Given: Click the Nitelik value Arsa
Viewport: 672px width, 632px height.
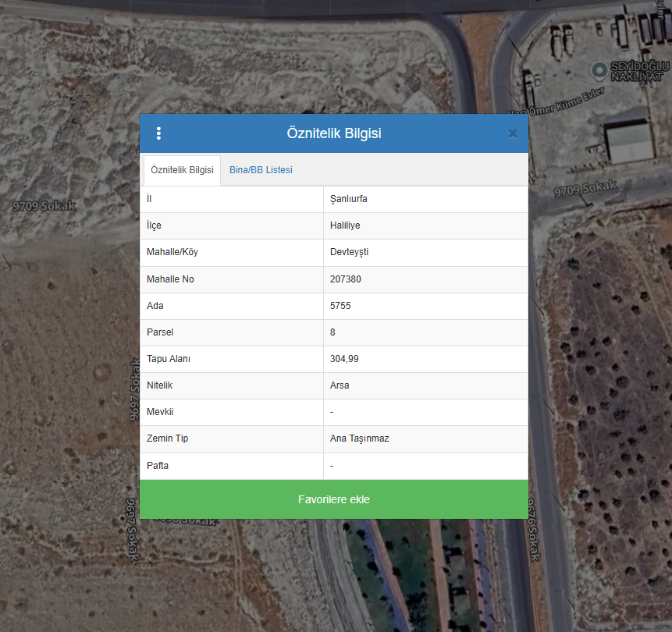Looking at the screenshot, I should point(340,385).
